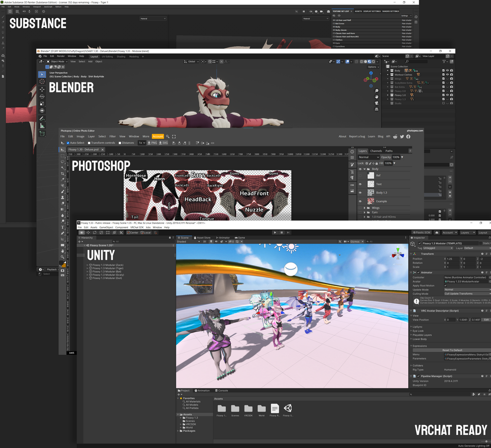Image resolution: width=491 pixels, height=448 pixels.
Task: Select the Brush tool in Photopea toolbar
Action: (63, 191)
